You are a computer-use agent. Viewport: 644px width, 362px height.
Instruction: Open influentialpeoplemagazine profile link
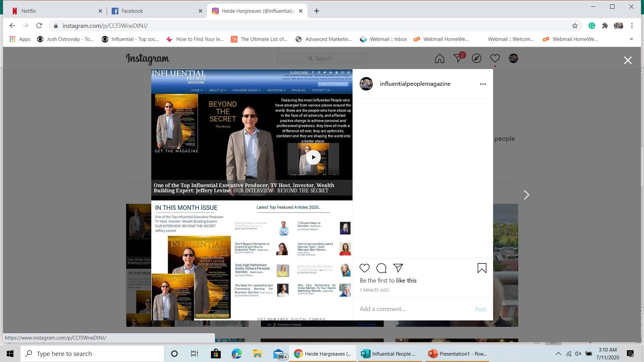pyautogui.click(x=415, y=84)
